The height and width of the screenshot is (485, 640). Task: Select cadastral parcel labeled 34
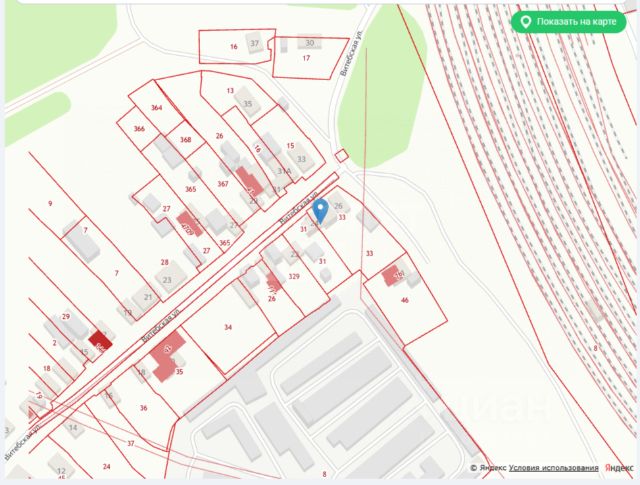(x=228, y=327)
